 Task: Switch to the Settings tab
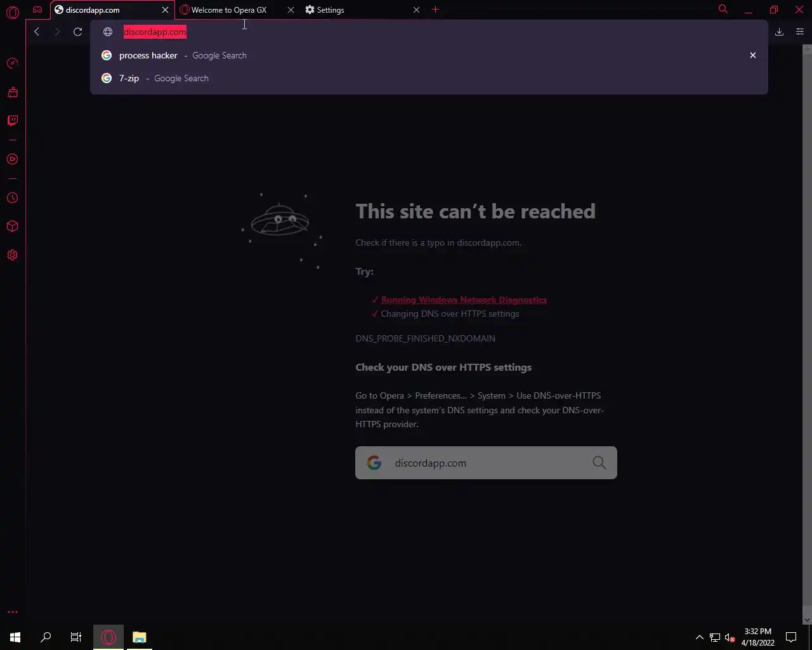(x=330, y=10)
